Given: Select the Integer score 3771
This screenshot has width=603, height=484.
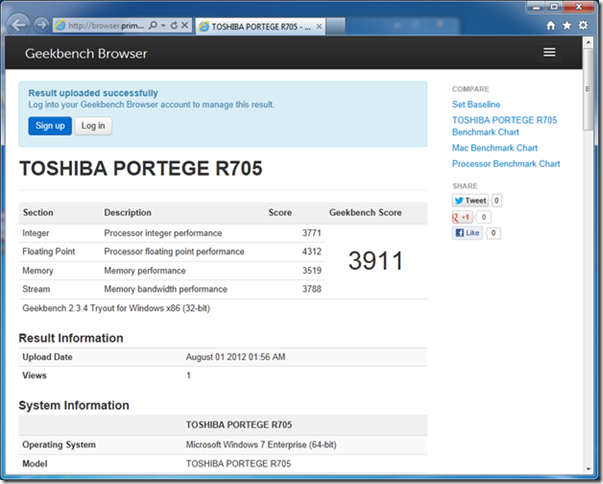Looking at the screenshot, I should coord(311,233).
